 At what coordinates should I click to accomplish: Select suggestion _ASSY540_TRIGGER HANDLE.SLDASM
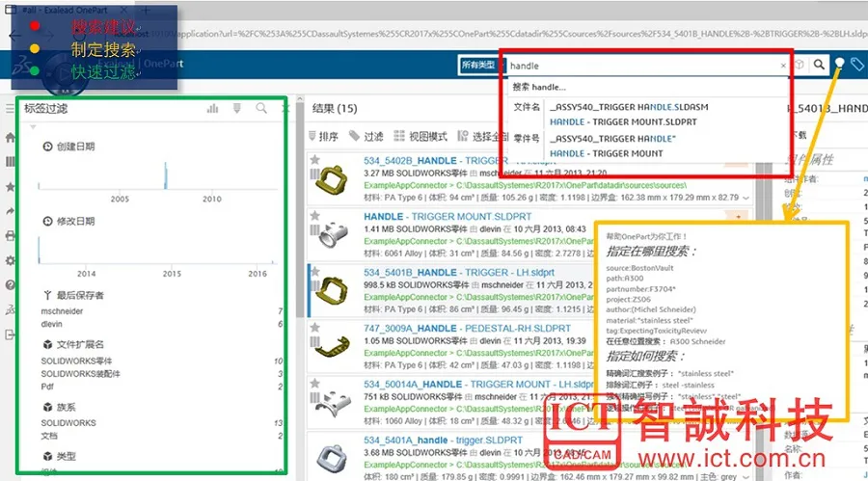click(x=629, y=107)
